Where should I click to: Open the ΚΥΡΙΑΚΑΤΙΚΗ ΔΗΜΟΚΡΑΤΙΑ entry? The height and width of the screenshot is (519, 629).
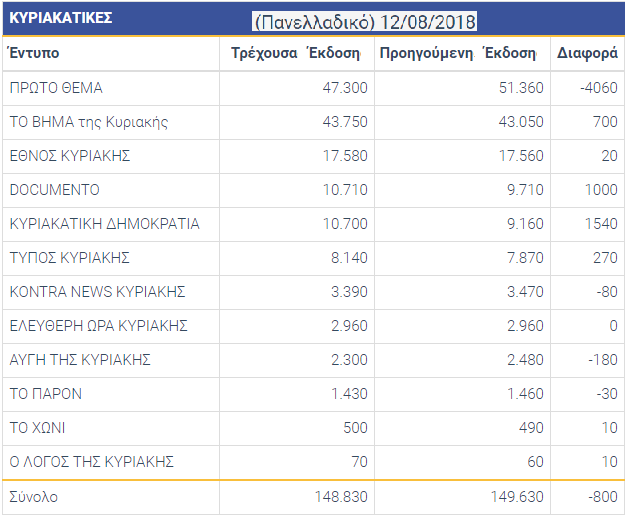pos(105,224)
